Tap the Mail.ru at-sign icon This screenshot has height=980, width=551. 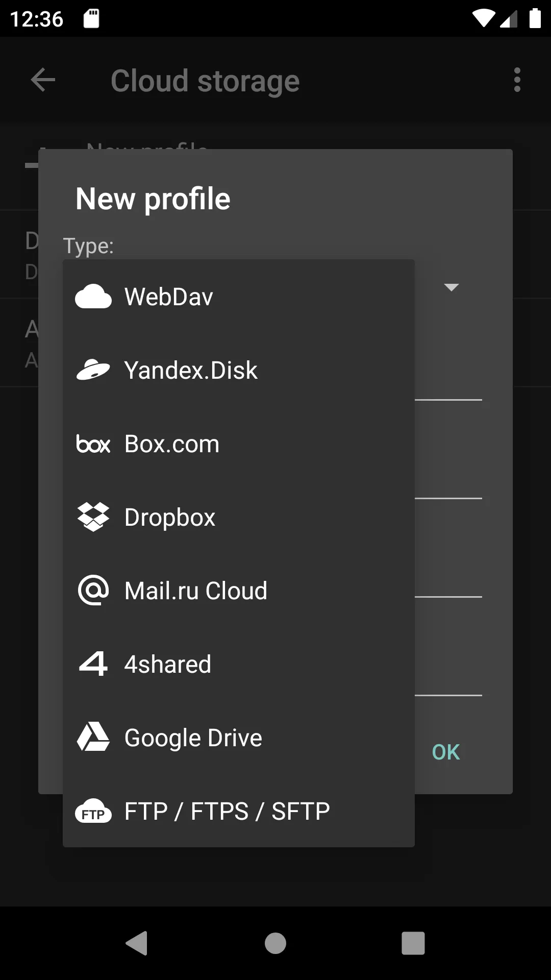pyautogui.click(x=93, y=591)
